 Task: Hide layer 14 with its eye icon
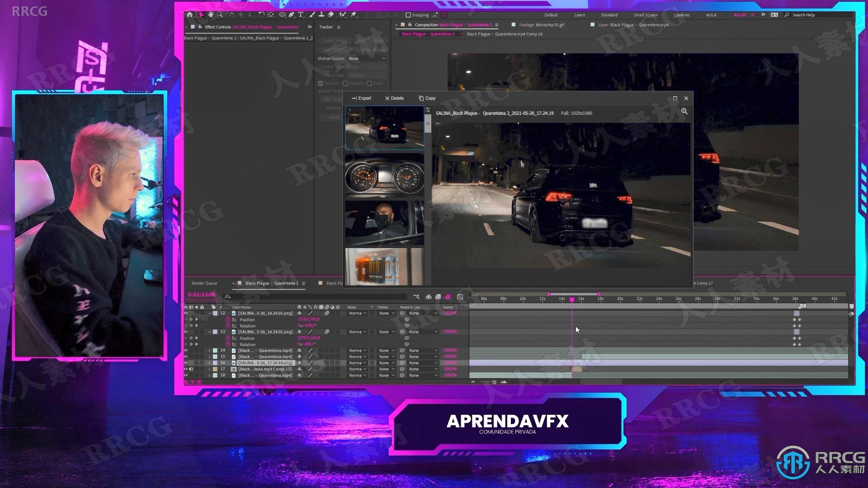pyautogui.click(x=185, y=350)
